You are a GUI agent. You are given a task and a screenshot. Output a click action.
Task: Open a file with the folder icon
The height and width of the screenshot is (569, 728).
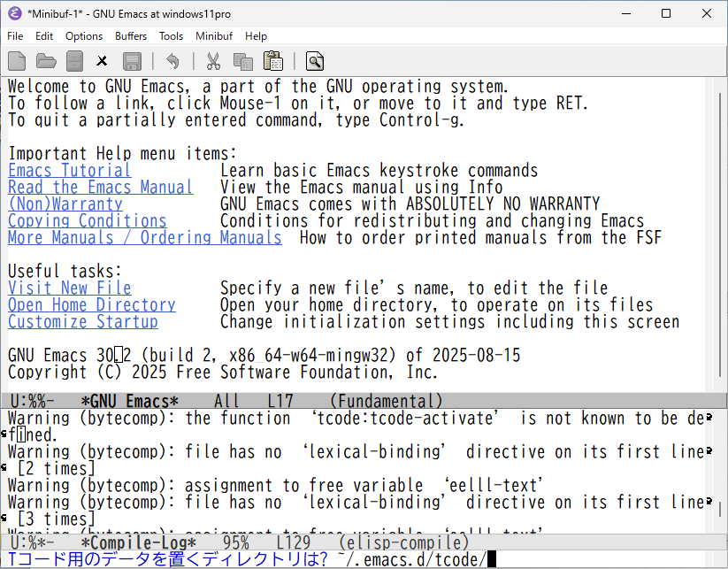[x=46, y=61]
